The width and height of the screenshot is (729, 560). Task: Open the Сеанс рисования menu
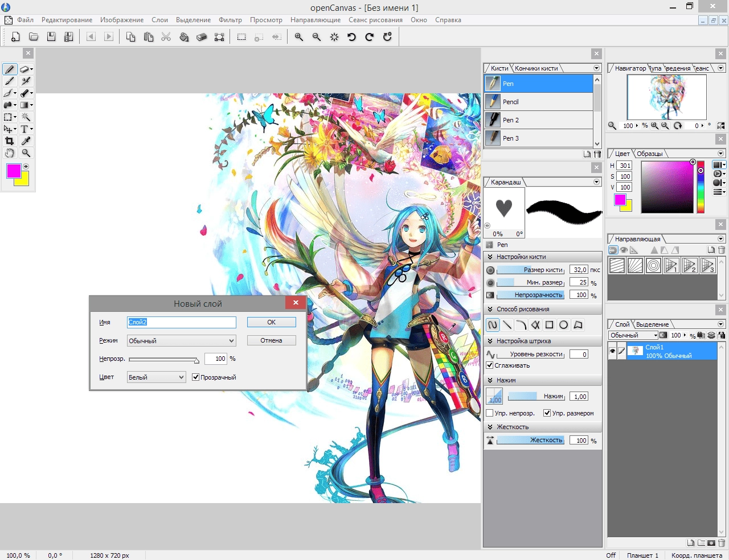click(x=375, y=20)
